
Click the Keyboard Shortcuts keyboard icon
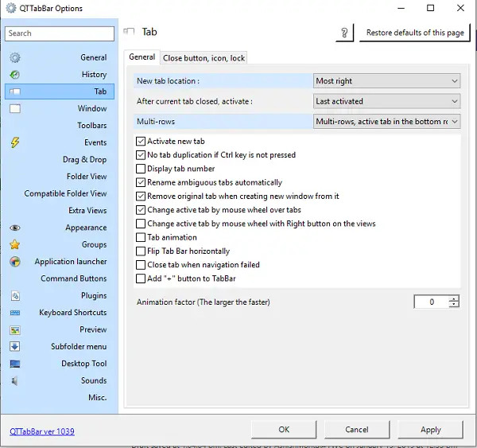click(15, 313)
